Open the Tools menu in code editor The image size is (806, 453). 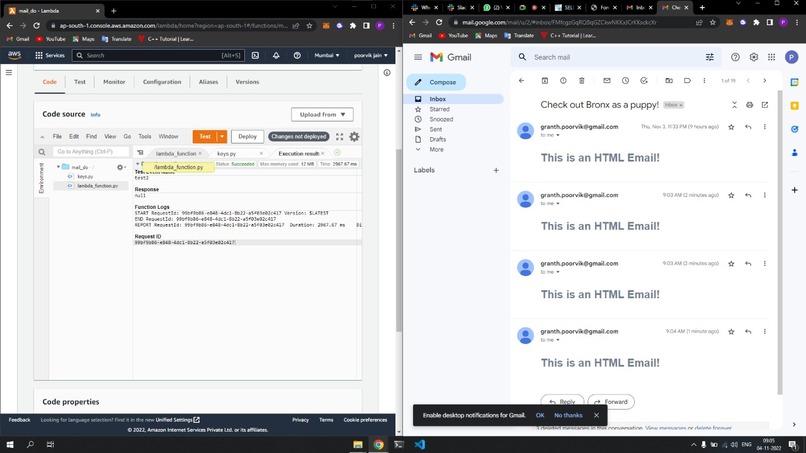click(145, 137)
